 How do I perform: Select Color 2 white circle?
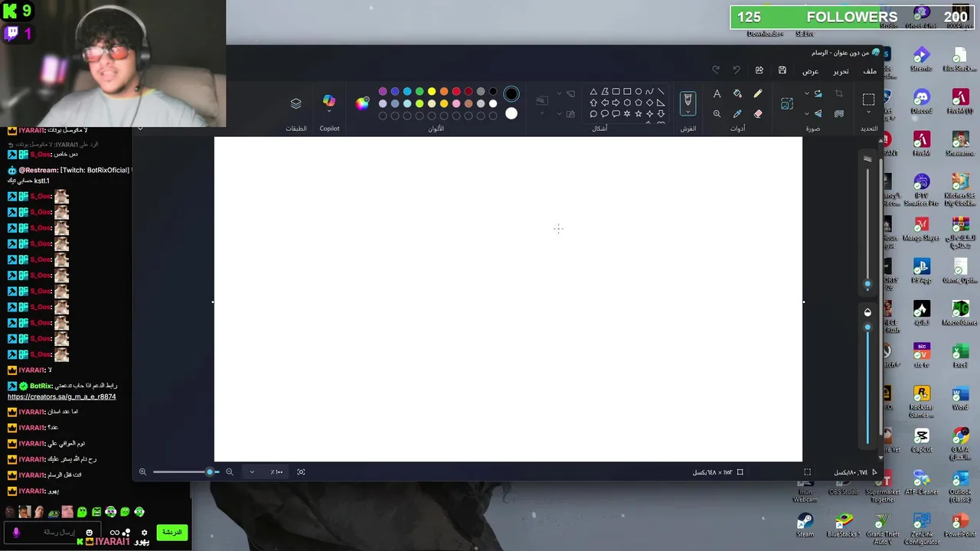(511, 113)
